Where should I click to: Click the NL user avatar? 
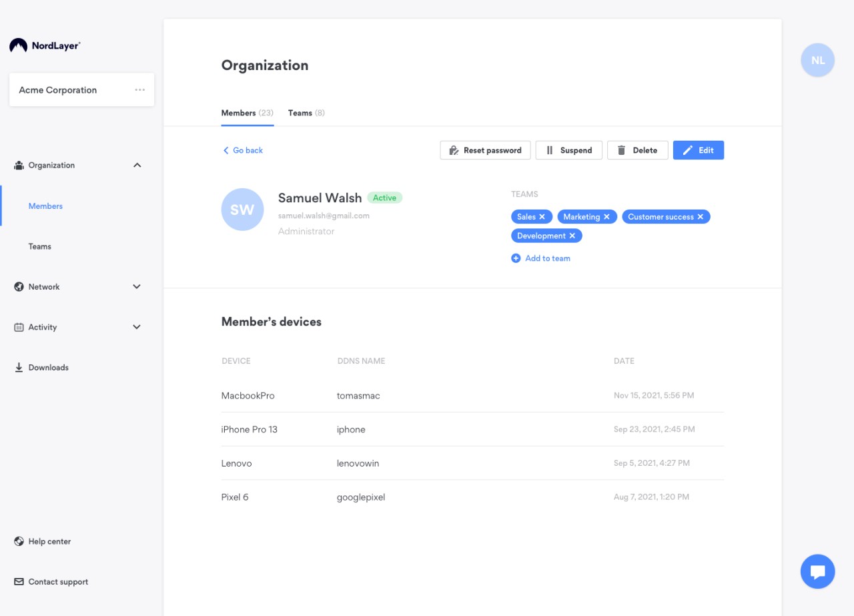coord(817,60)
